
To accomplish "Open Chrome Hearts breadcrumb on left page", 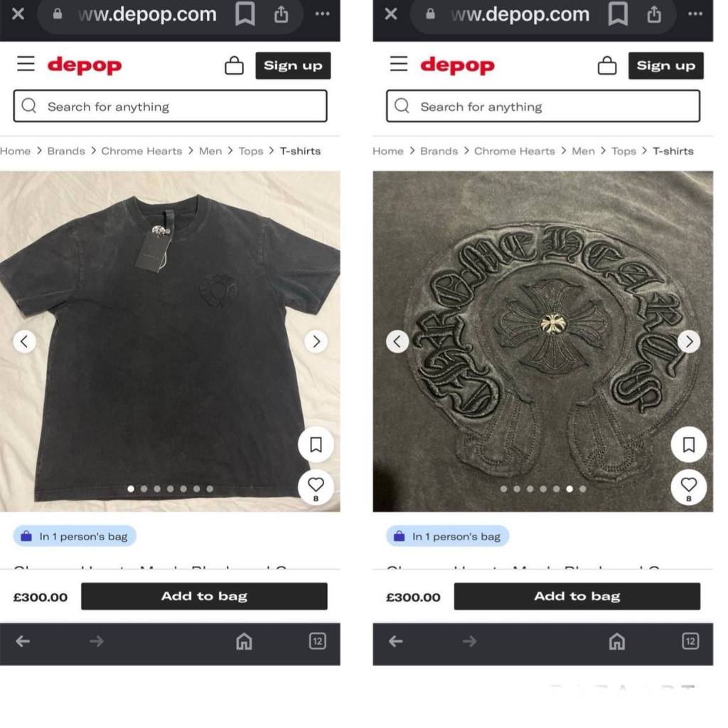I will (x=141, y=151).
